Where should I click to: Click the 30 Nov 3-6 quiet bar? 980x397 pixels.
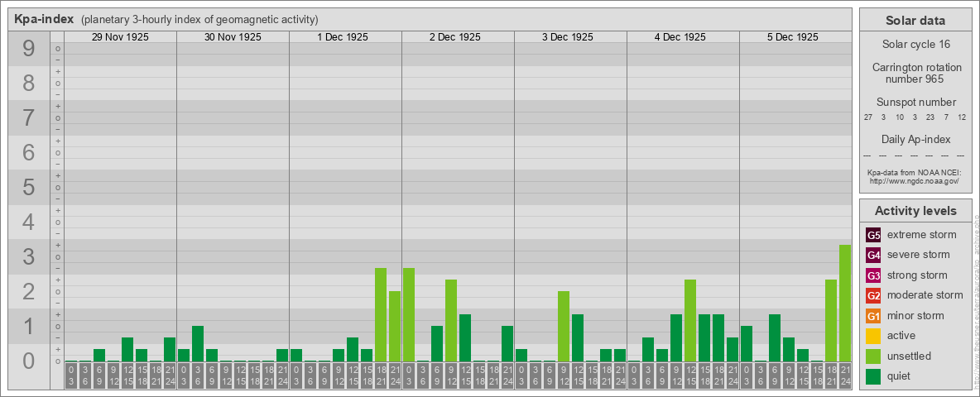point(198,344)
